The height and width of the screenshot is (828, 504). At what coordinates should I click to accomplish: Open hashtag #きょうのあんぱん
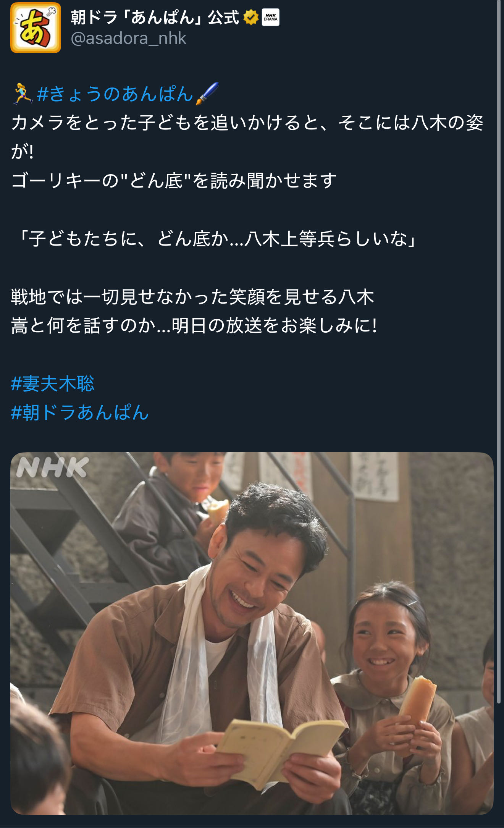coord(115,94)
